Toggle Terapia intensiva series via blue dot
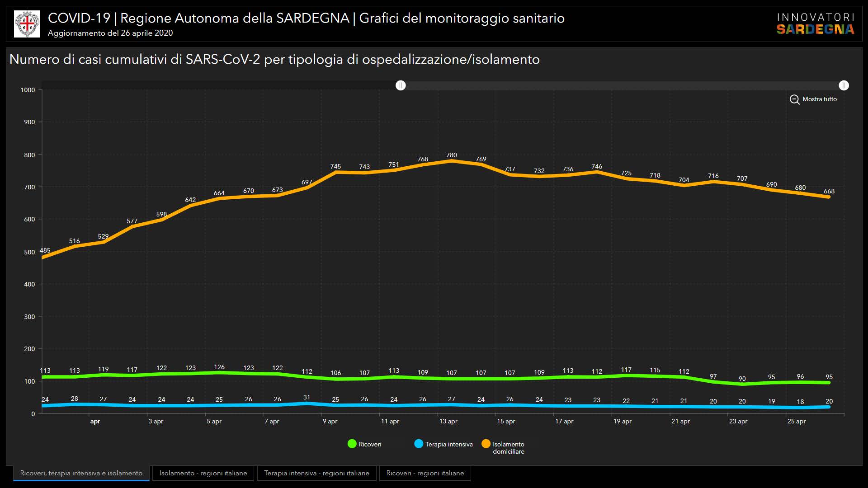 (419, 444)
